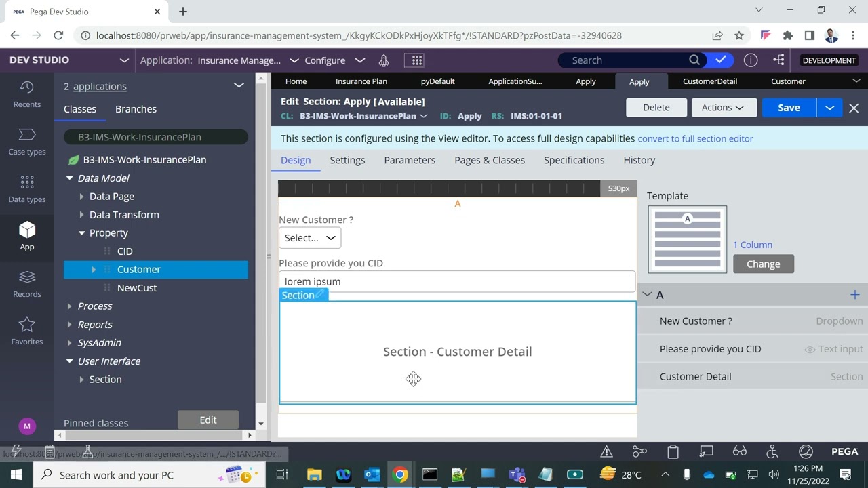Click the rocket launch icon
The image size is (868, 488).
point(384,60)
